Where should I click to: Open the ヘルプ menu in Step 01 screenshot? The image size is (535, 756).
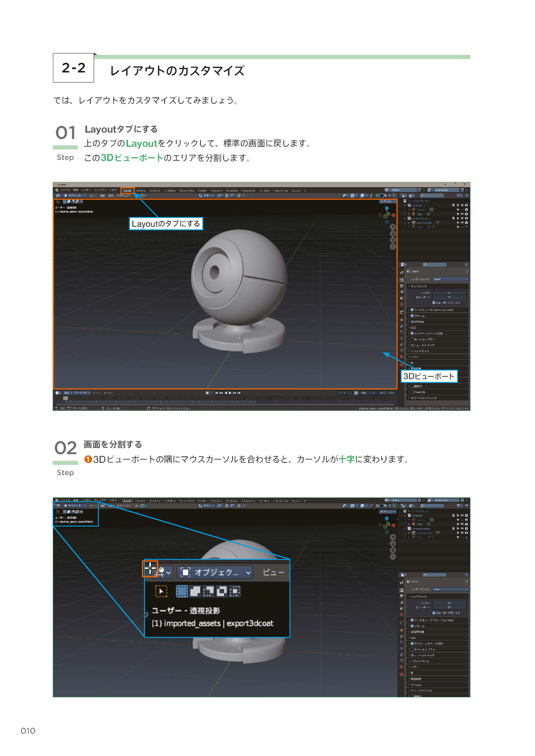[x=113, y=190]
